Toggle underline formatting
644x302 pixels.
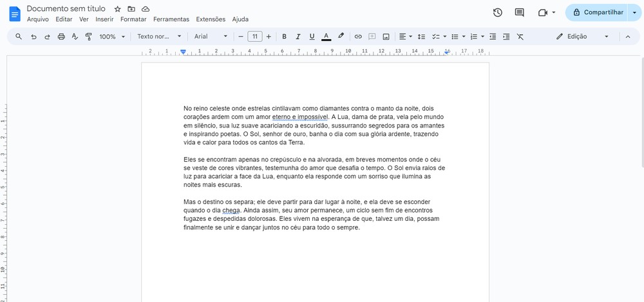point(312,37)
